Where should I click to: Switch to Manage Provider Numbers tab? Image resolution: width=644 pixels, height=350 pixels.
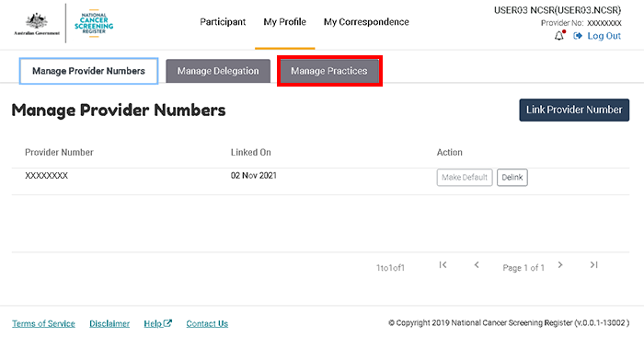coord(88,71)
